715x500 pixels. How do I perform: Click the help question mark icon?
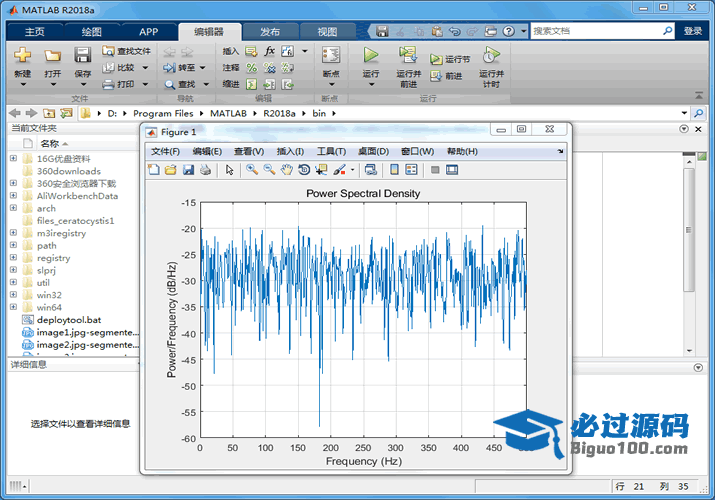point(508,31)
